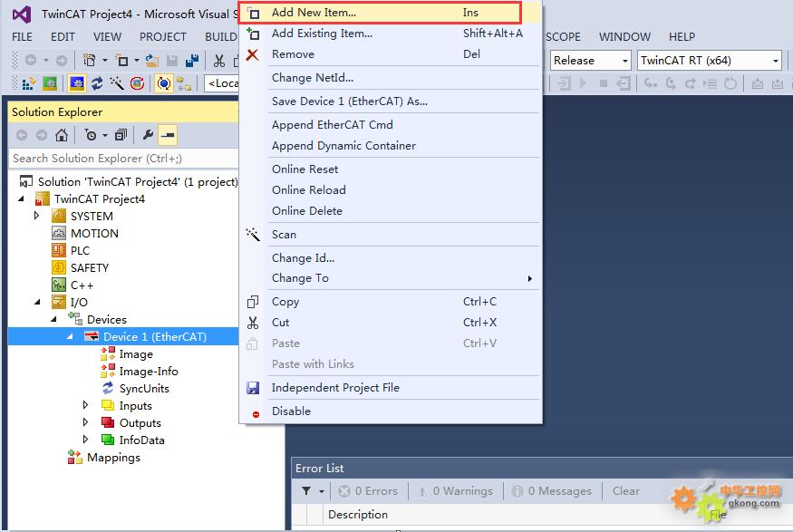Viewport: 793px width, 532px height.
Task: Click the Home icon in Solution Explorer
Action: tap(62, 135)
